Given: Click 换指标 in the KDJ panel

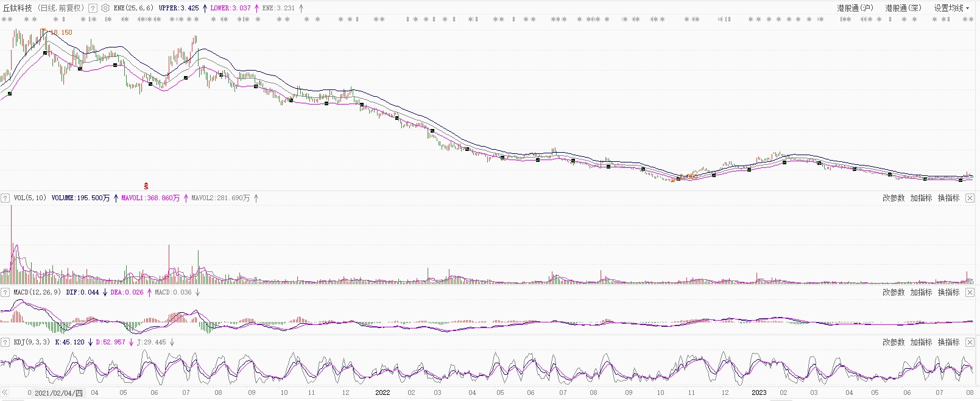Looking at the screenshot, I should click(948, 343).
